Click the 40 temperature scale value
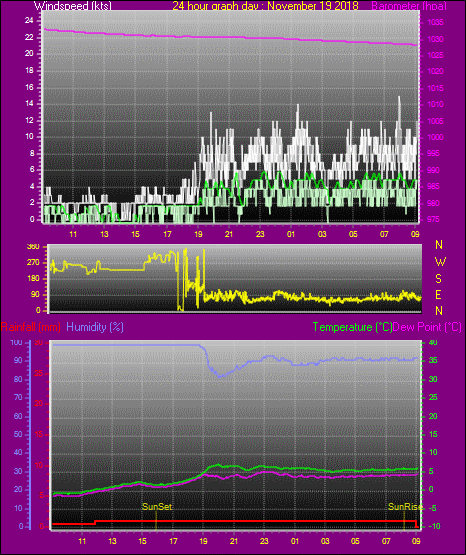Viewport: 466px width, 555px height. tap(433, 342)
